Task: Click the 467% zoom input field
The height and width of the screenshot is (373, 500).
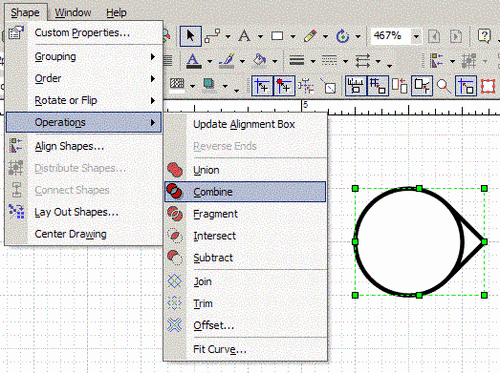Action: (x=391, y=36)
